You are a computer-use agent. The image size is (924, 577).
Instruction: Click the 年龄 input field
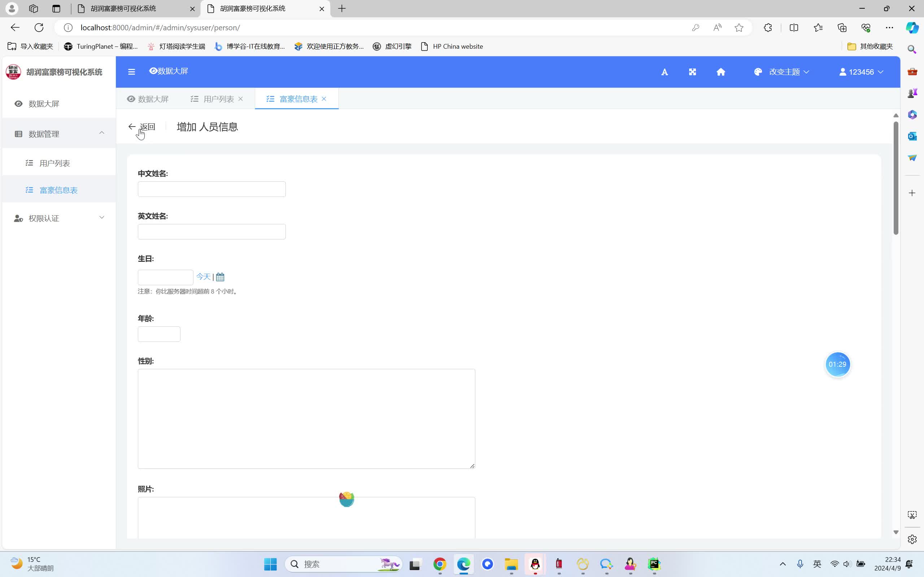click(x=159, y=334)
